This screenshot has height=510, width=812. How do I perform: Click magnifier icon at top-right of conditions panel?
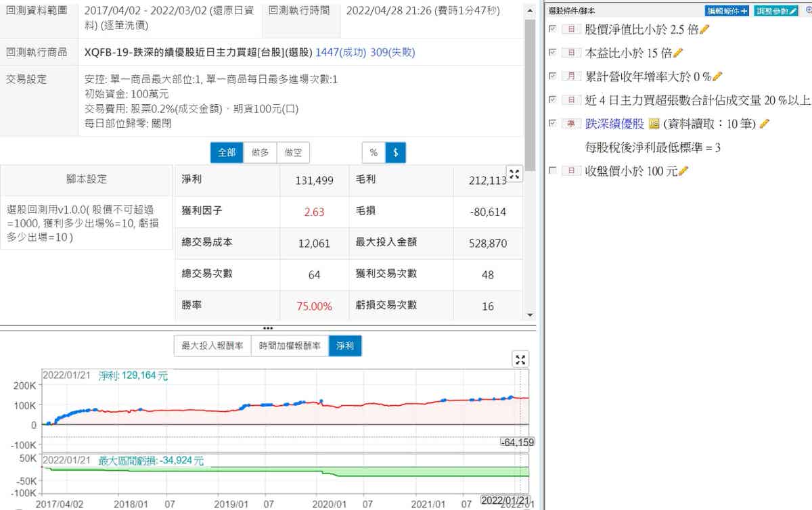[809, 11]
